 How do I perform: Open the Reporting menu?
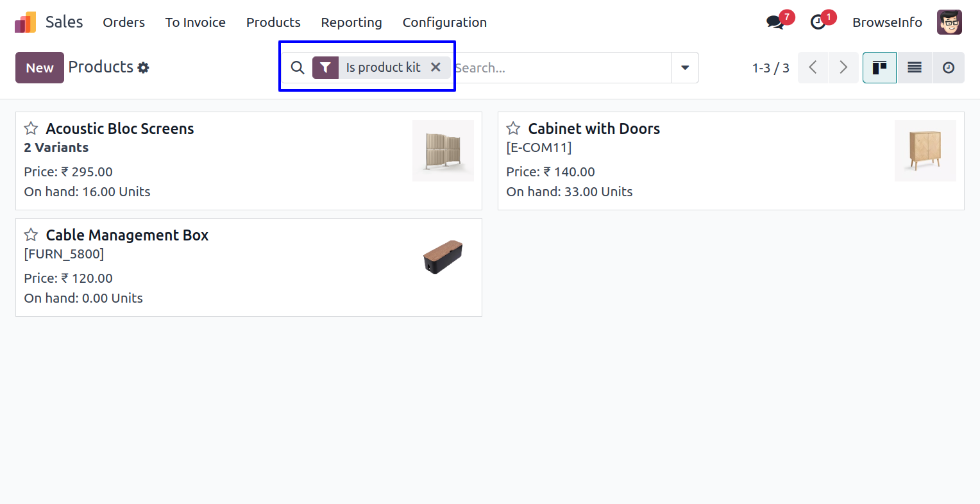(x=351, y=22)
